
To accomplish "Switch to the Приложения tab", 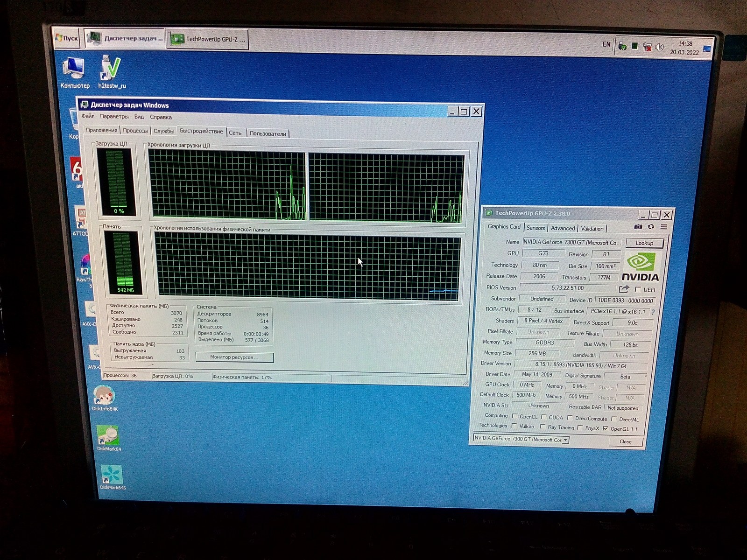I will tap(102, 130).
